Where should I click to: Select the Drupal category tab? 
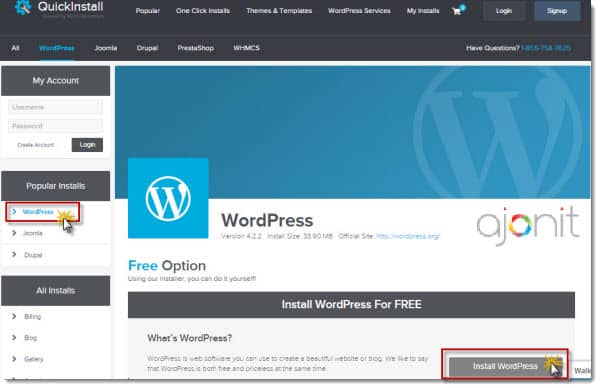point(147,48)
